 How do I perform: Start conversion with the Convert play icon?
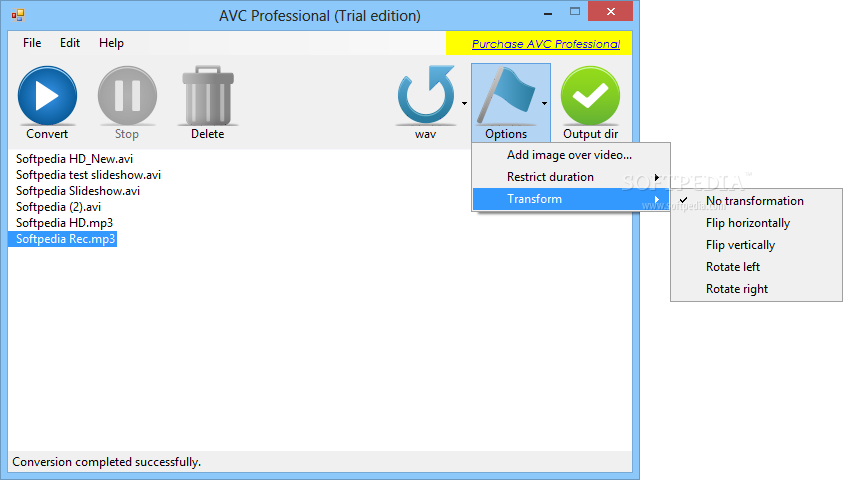[47, 96]
